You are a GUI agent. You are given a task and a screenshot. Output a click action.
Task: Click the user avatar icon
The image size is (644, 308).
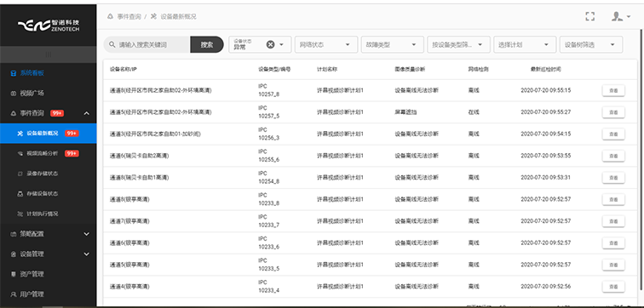[617, 16]
